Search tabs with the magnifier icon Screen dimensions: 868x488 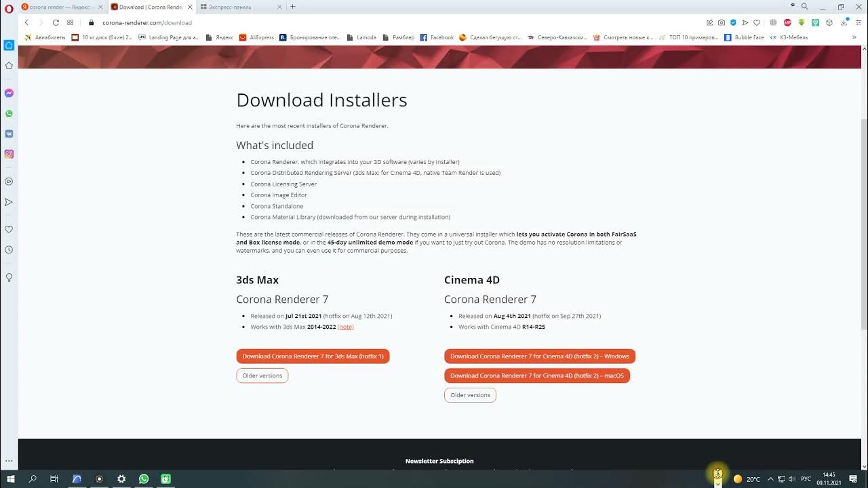tap(805, 7)
